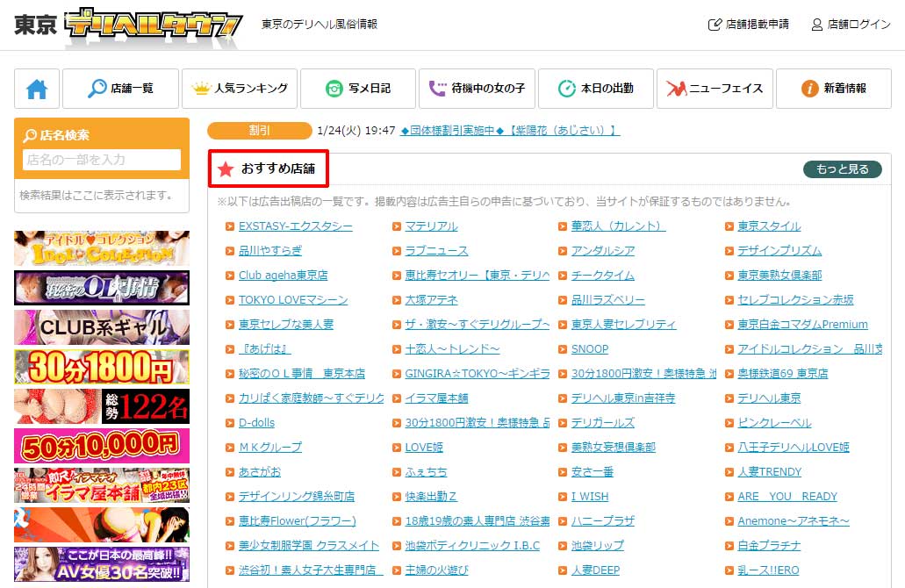
Task: Open the イラマ屋本舗 sidebar banner
Action: (x=102, y=485)
